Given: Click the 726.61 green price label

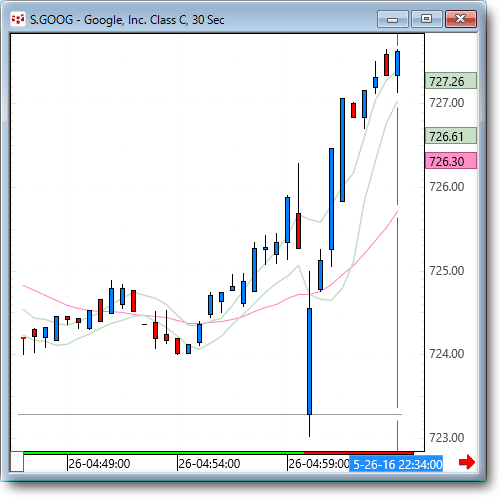Looking at the screenshot, I should pyautogui.click(x=451, y=136).
